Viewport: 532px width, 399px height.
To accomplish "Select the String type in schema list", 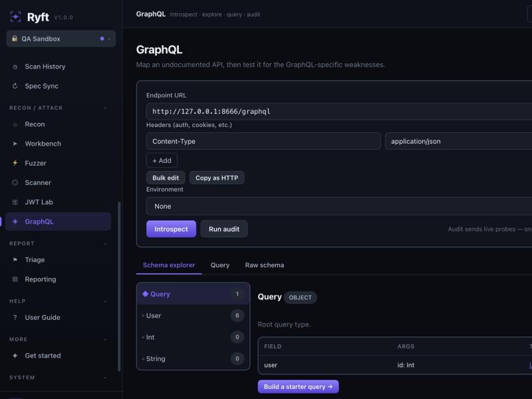I will [193, 358].
